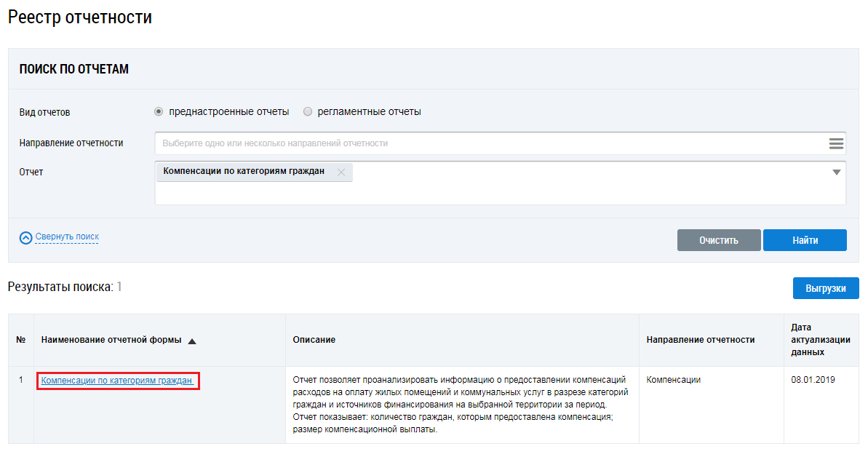Expand the 'Отчет' dropdown arrow

click(836, 172)
